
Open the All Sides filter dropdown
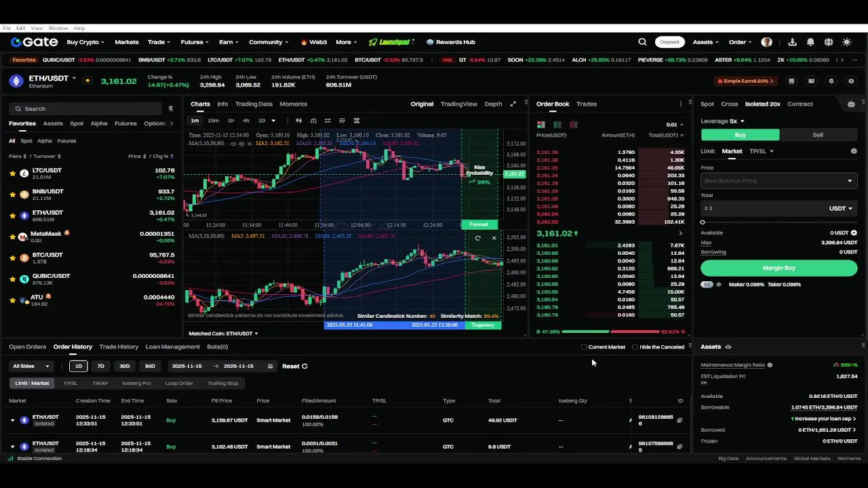(31, 366)
